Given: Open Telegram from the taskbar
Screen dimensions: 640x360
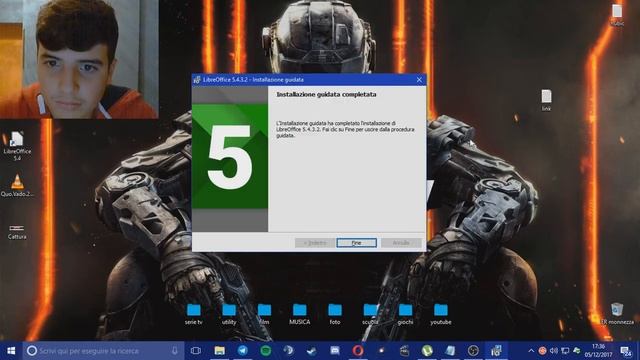Looking at the screenshot, I should click(x=243, y=351).
